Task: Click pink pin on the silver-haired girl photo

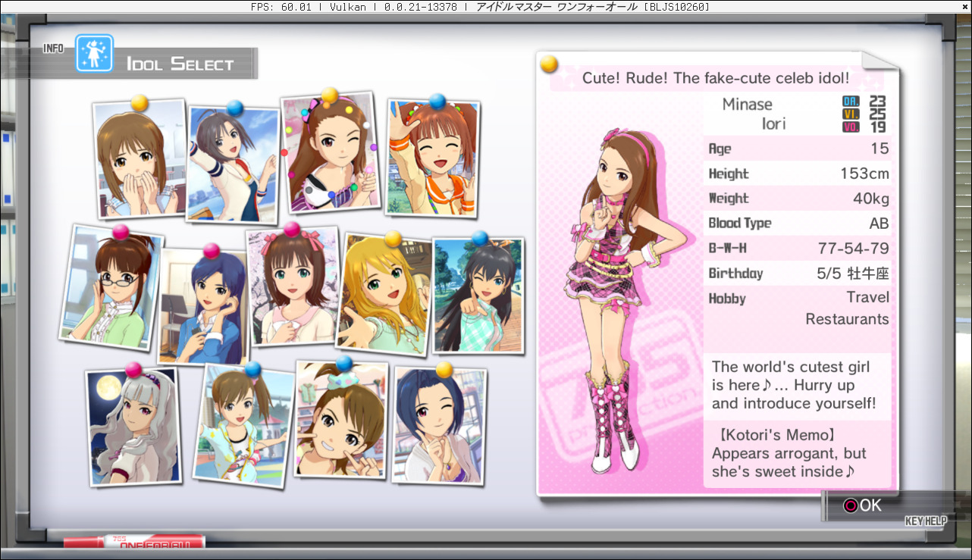Action: (x=133, y=369)
